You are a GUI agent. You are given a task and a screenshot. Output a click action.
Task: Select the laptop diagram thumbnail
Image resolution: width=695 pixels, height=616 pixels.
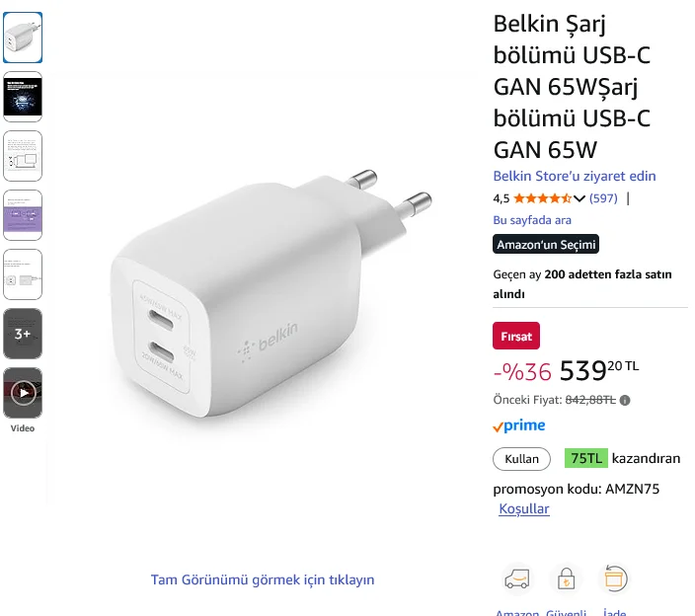pos(23,156)
